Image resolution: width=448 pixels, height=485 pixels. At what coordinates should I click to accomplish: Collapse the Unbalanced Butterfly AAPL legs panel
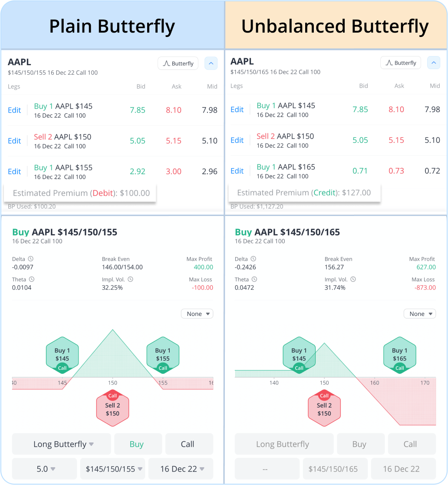pos(434,63)
